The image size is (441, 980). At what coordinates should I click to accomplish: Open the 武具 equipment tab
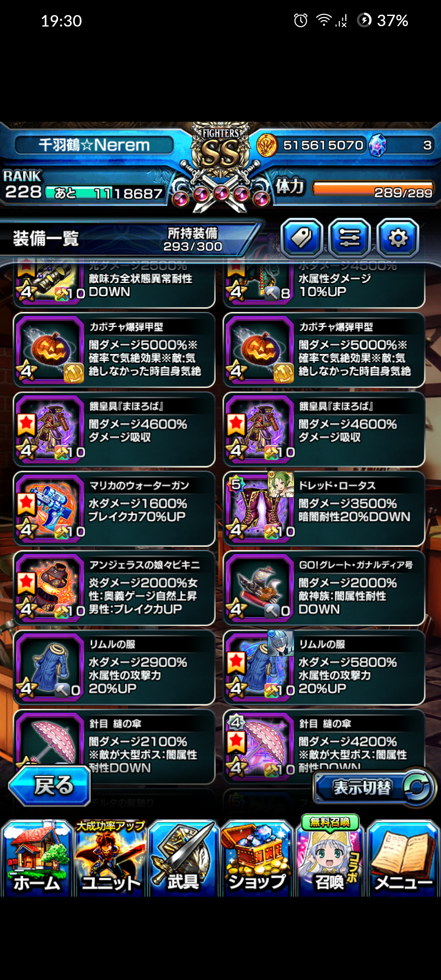(183, 857)
